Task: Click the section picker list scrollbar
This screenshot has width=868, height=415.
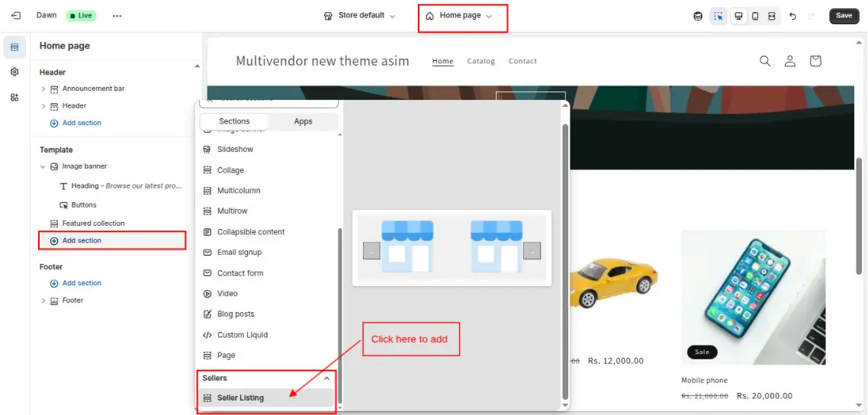Action: click(340, 315)
